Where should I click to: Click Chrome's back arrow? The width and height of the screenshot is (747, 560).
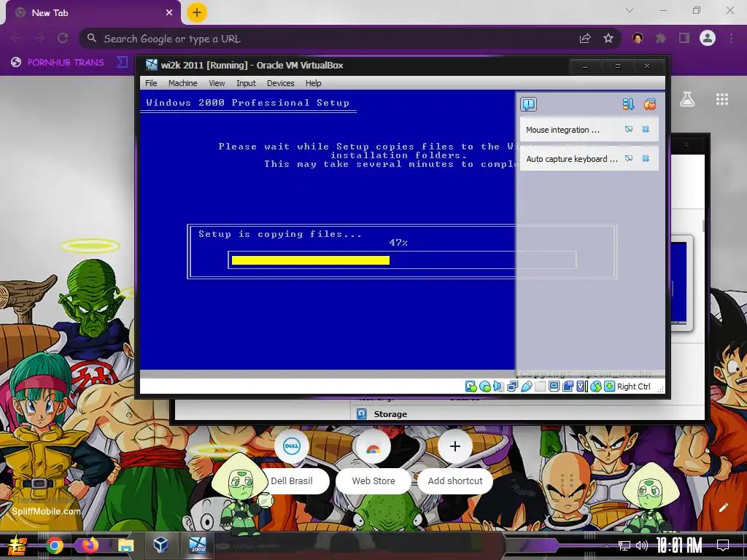pos(16,38)
